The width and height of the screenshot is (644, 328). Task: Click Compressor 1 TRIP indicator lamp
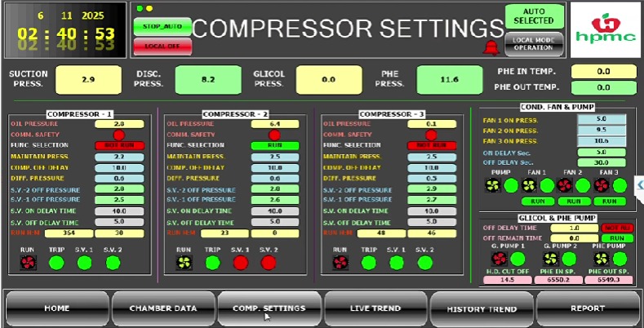[56, 262]
